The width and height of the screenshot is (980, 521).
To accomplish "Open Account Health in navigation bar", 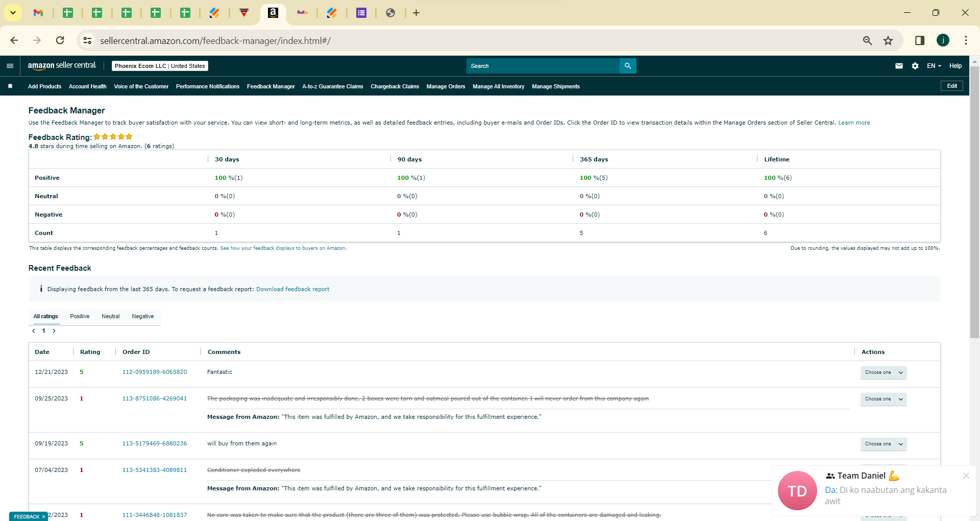I will (88, 87).
